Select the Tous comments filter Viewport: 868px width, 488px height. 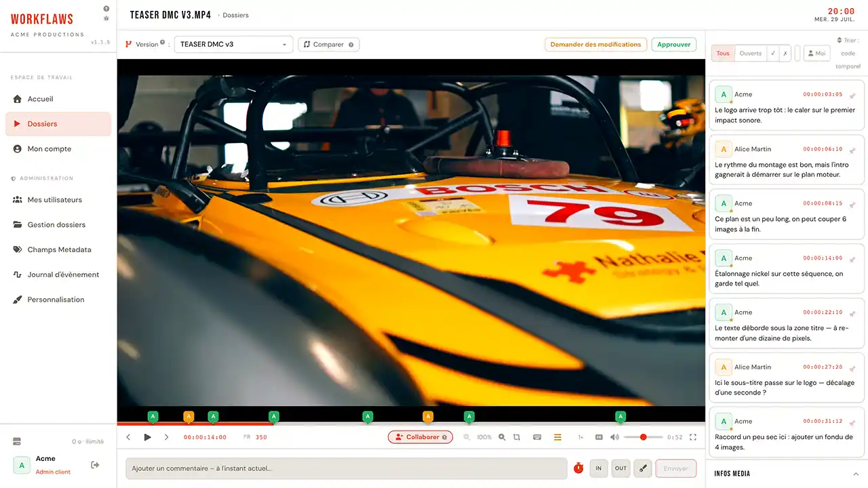[x=724, y=54]
